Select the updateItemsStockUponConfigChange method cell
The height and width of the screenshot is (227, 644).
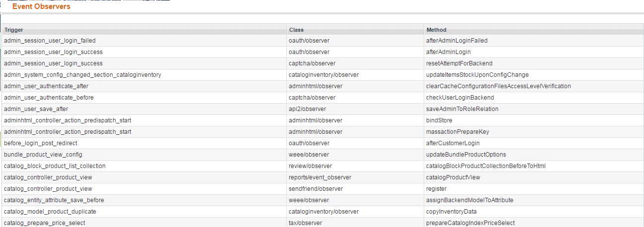click(477, 75)
